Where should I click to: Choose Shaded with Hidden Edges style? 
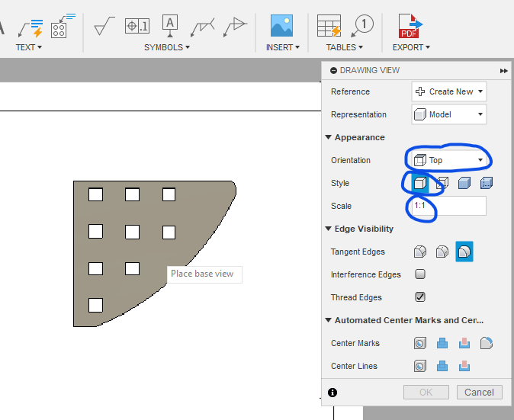click(487, 183)
